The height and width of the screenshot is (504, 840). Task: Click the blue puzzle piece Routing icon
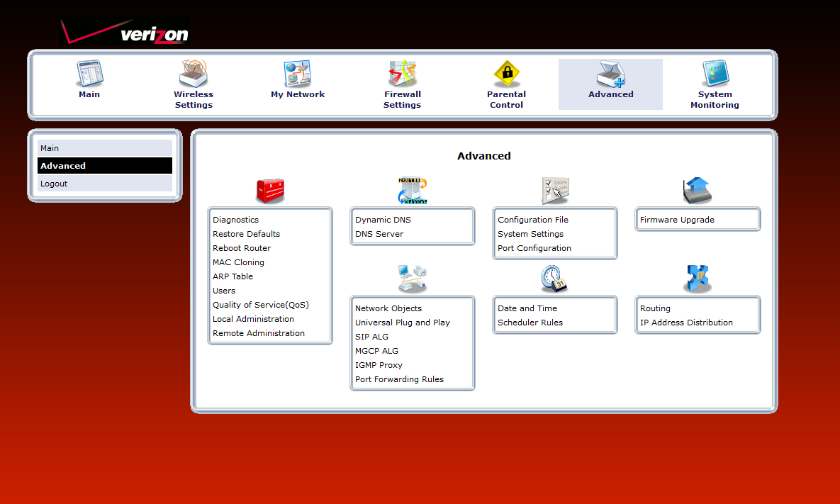pos(697,279)
